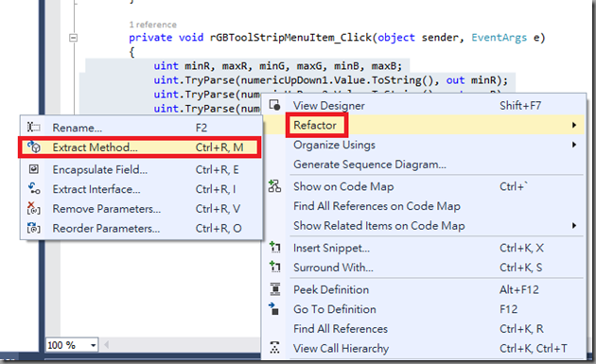Click the 1 reference CodeLens link
Viewport: 596px width, 364px height.
(x=153, y=25)
